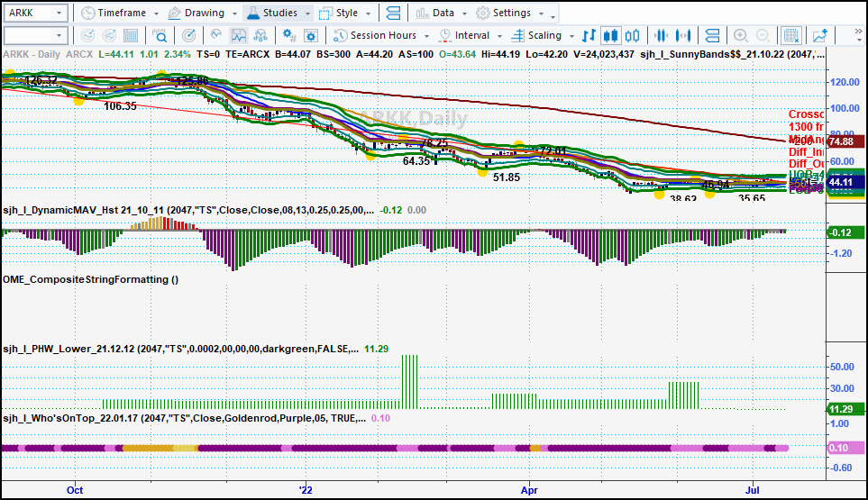Click the target radar icon

(x=188, y=35)
